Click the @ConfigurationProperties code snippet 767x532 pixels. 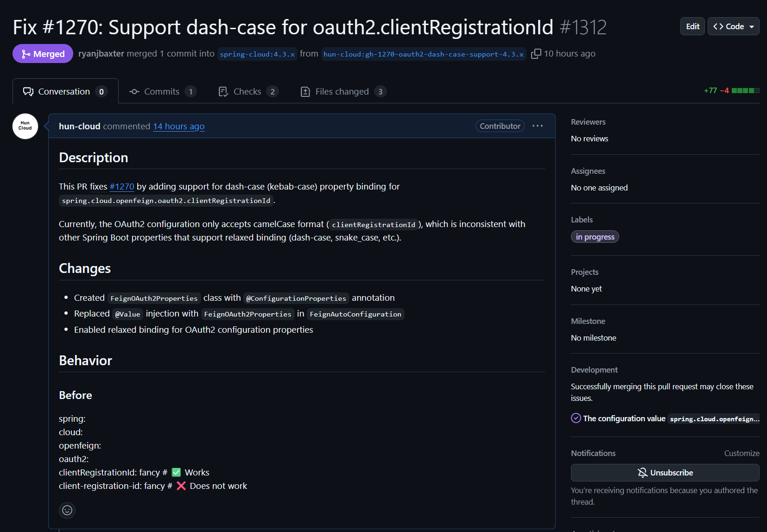[x=296, y=298]
